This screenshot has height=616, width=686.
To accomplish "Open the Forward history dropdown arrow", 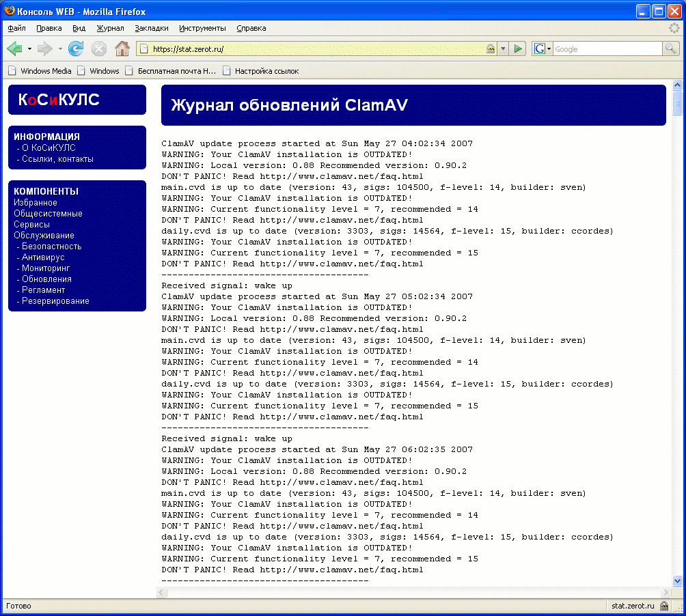I will tap(60, 49).
